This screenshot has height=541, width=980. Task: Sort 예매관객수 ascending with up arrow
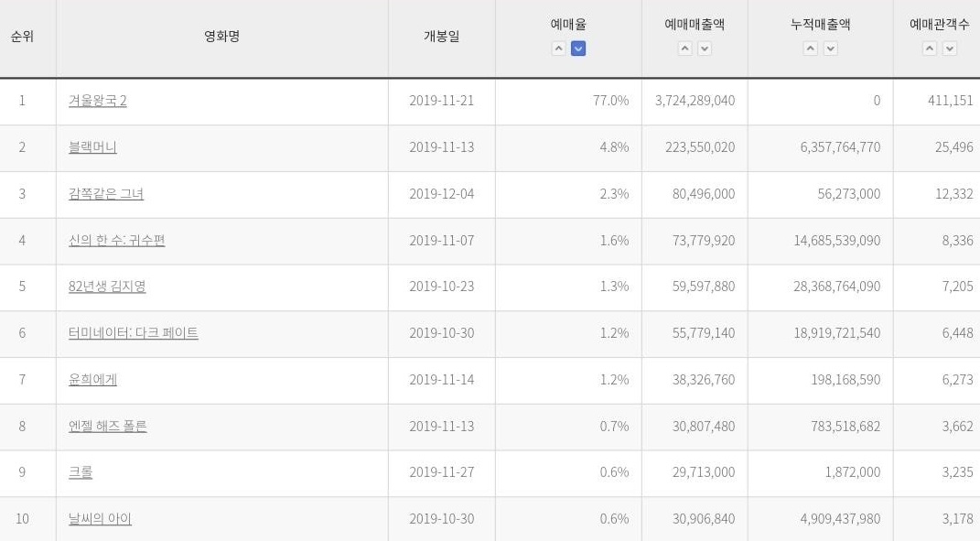pyautogui.click(x=930, y=49)
